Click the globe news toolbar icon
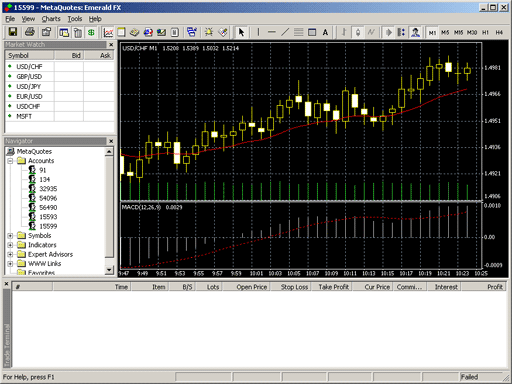Viewport: 512px width, 384px height. [x=148, y=32]
